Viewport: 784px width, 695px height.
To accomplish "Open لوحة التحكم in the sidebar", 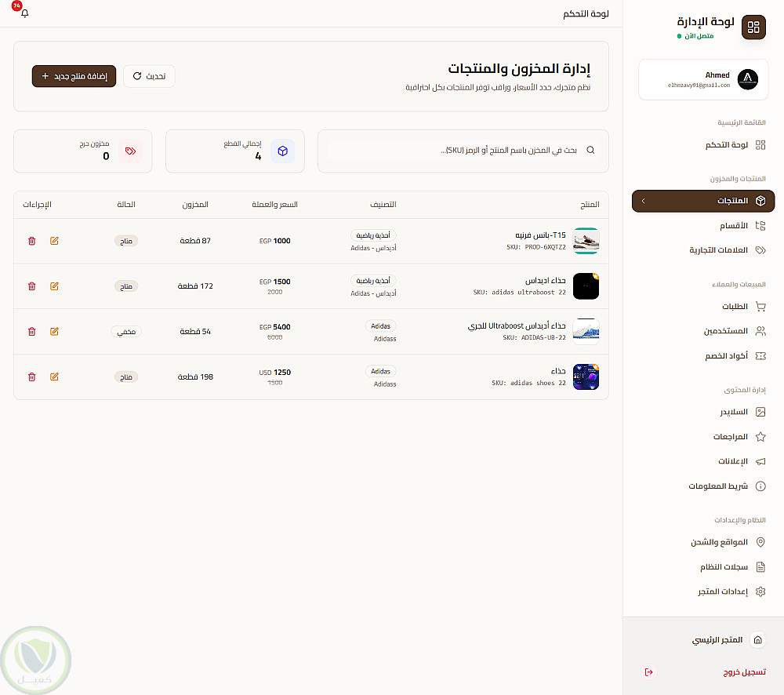I will 703,145.
